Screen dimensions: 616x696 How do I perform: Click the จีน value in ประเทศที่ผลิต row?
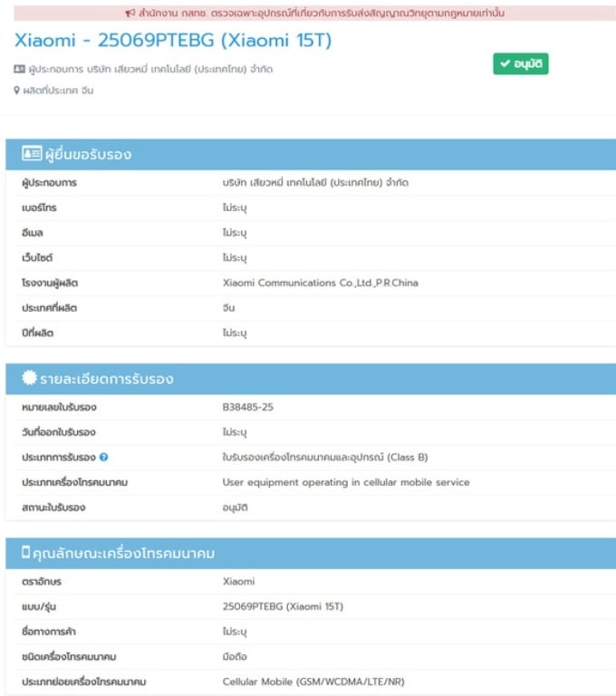click(228, 307)
